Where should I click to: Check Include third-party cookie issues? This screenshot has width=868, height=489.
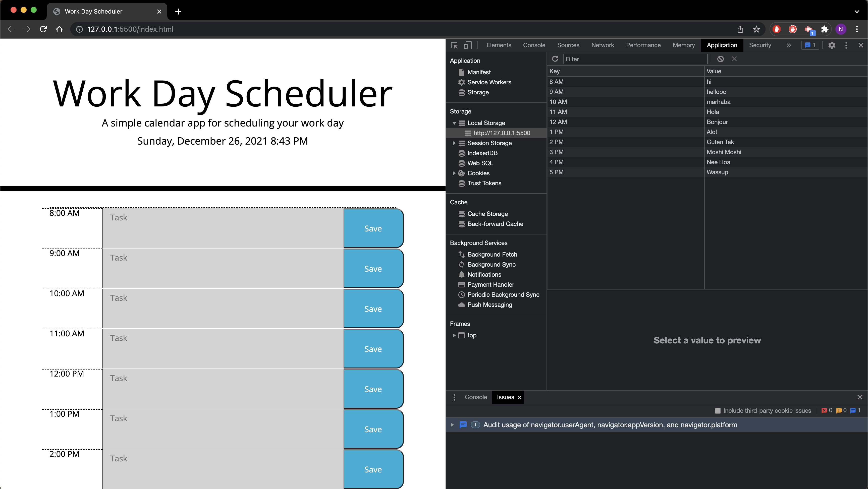[x=718, y=410]
